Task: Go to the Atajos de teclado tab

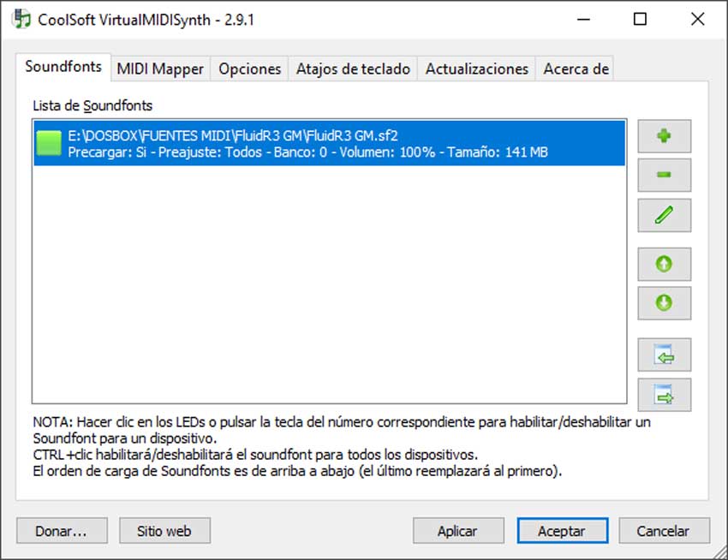Action: coord(353,69)
